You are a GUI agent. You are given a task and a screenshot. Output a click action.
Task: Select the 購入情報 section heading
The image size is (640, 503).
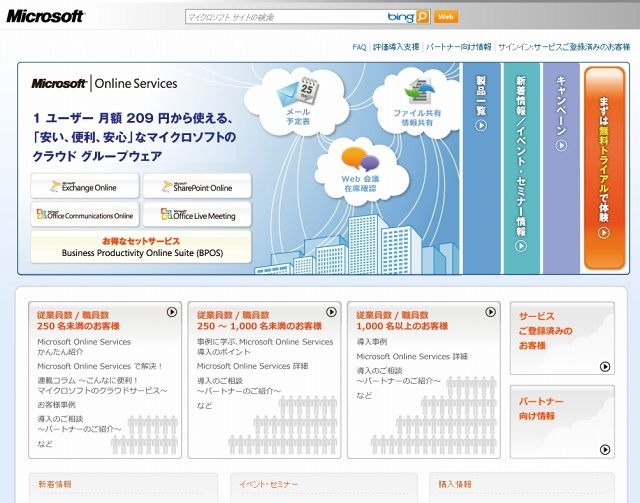(455, 484)
